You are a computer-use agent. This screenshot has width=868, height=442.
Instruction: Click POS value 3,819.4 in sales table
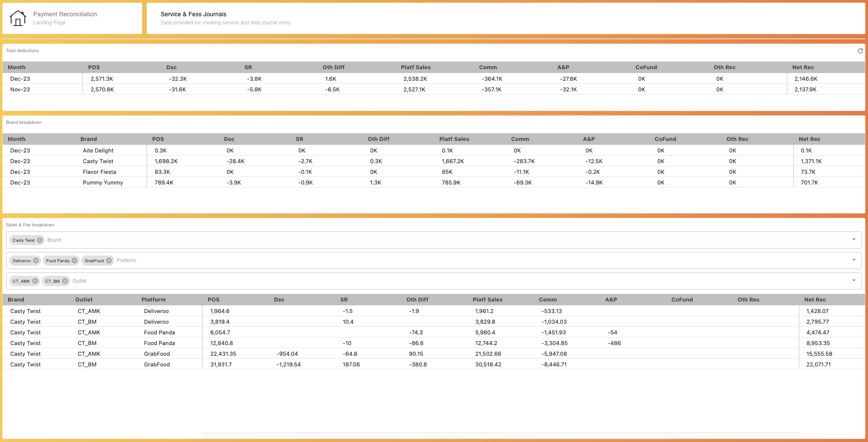pyautogui.click(x=220, y=322)
